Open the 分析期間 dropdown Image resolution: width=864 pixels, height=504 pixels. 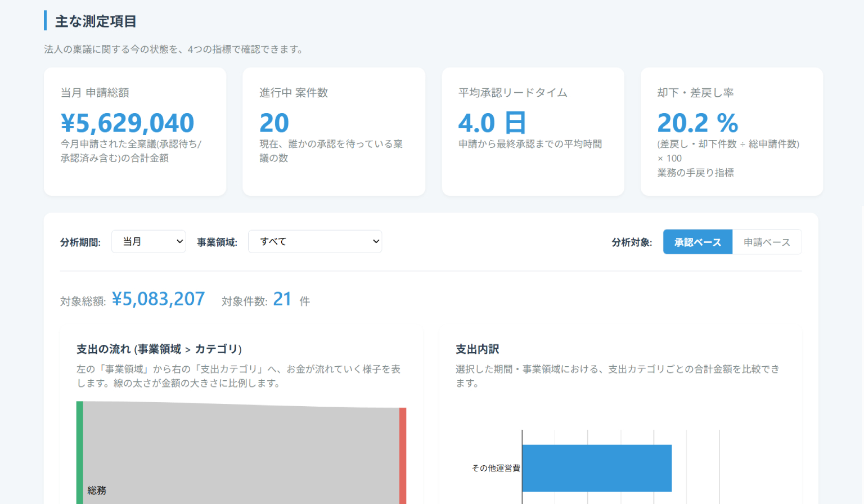tap(148, 241)
